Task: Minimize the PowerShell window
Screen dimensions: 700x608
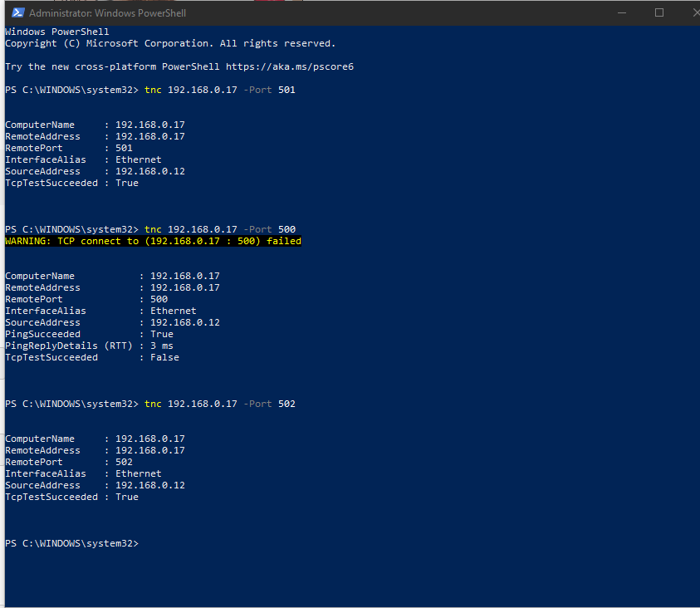Action: tap(622, 12)
